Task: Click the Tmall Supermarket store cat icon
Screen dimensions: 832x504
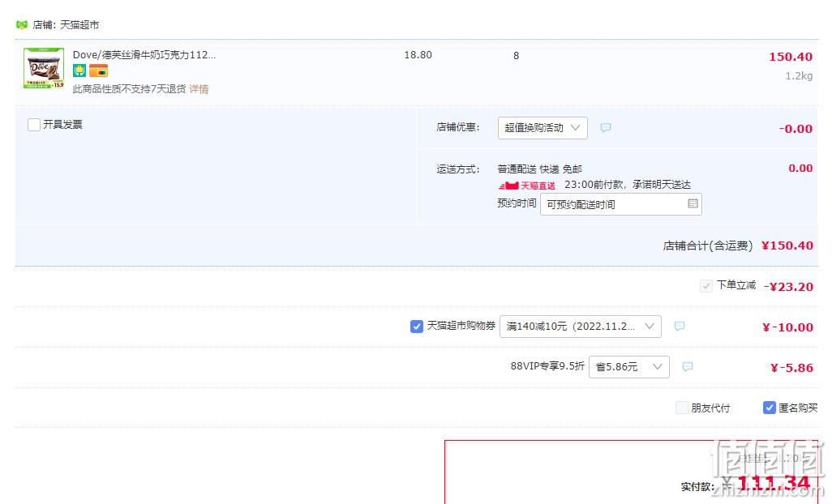Action: [22, 25]
